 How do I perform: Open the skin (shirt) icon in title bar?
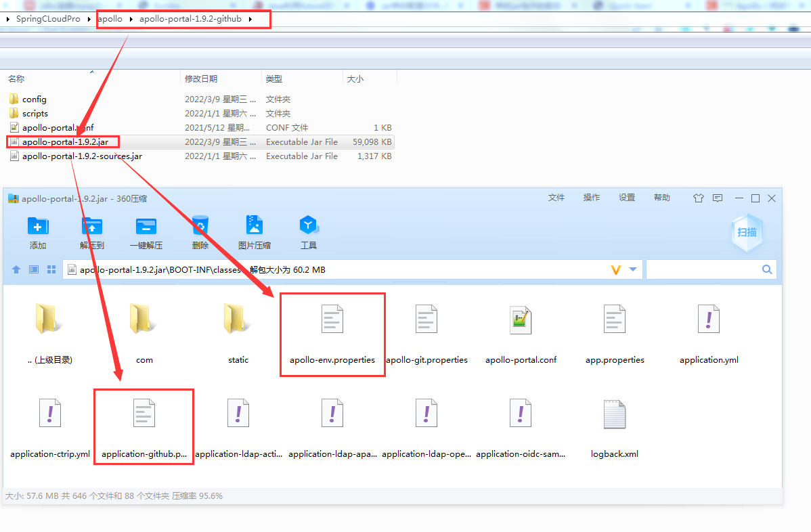coord(699,198)
